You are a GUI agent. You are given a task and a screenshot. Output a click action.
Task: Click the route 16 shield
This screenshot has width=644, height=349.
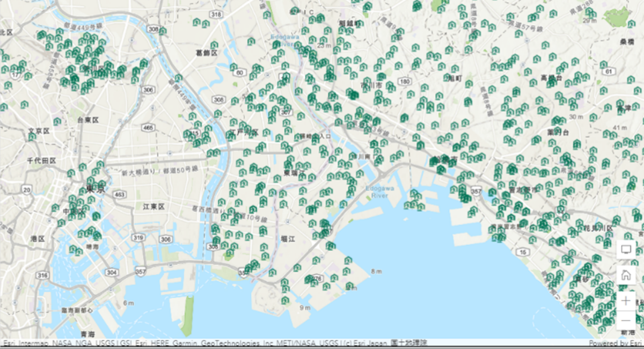(522, 251)
